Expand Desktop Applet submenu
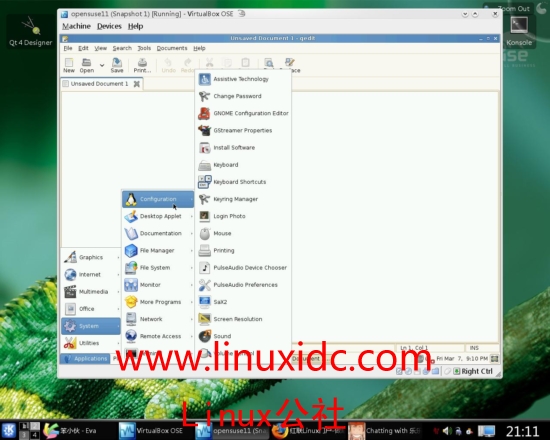Screen dimensions: 550x440 (x=158, y=216)
